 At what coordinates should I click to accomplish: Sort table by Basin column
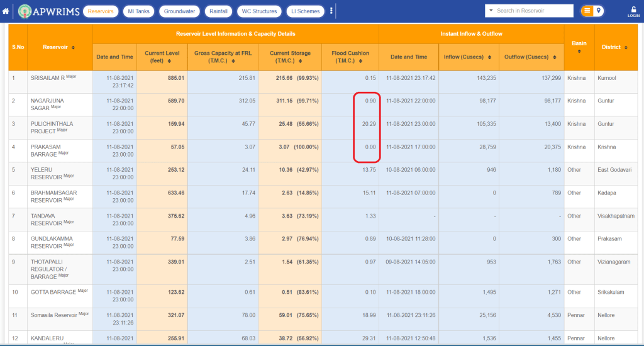tap(579, 52)
